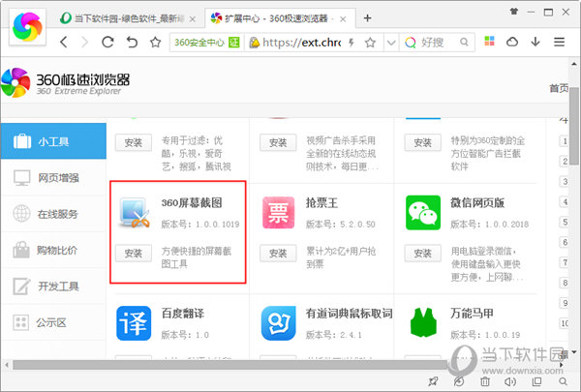
Task: Click the scroll up arrow
Action: (574, 64)
